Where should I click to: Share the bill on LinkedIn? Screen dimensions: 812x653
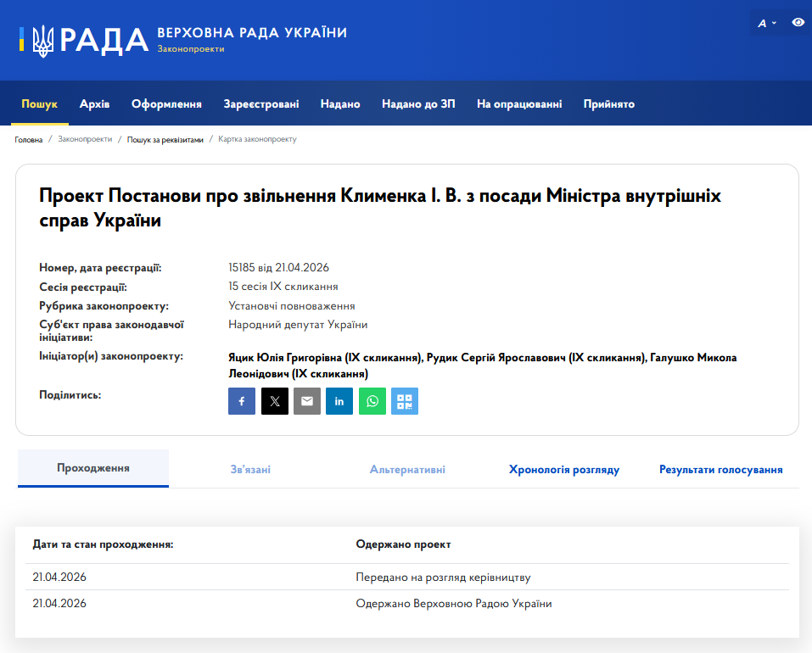339,401
